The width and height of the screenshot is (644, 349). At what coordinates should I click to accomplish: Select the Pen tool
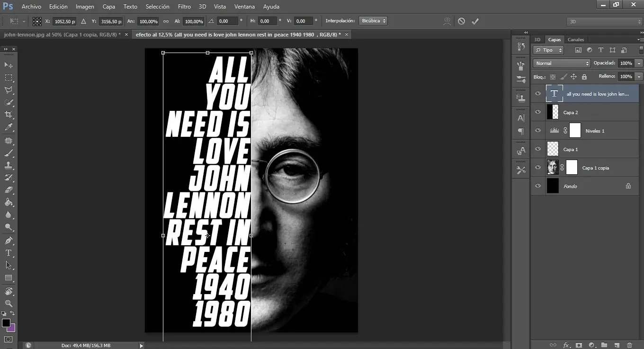9,241
